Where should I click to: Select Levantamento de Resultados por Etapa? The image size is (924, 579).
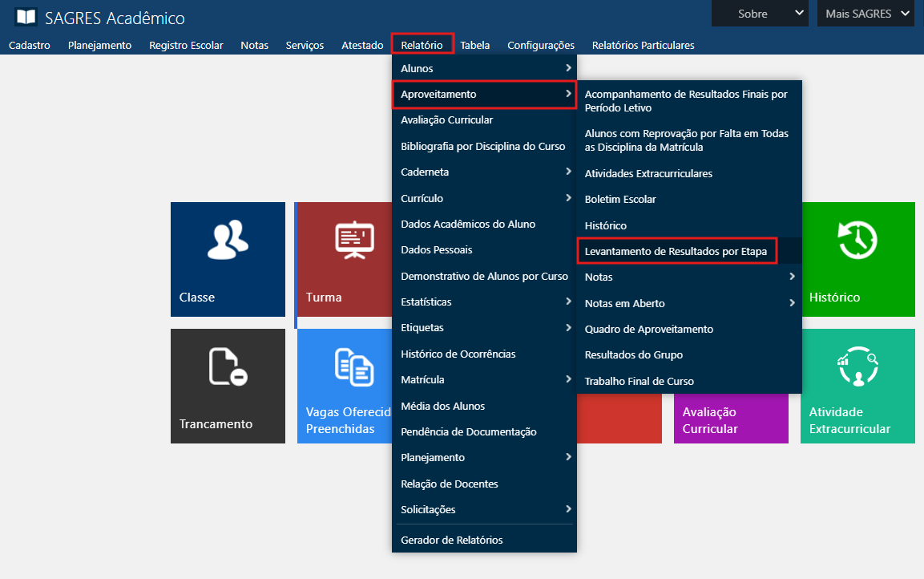[676, 251]
